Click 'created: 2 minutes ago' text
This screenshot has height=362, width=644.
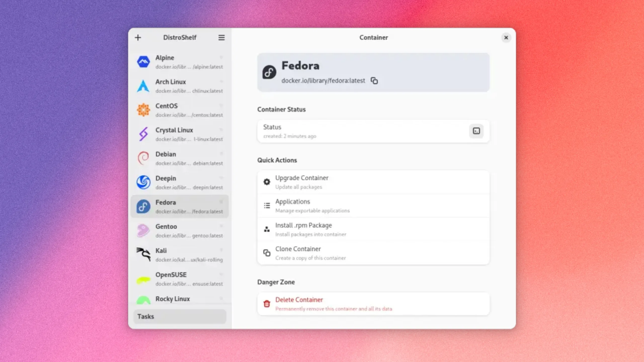pyautogui.click(x=290, y=136)
